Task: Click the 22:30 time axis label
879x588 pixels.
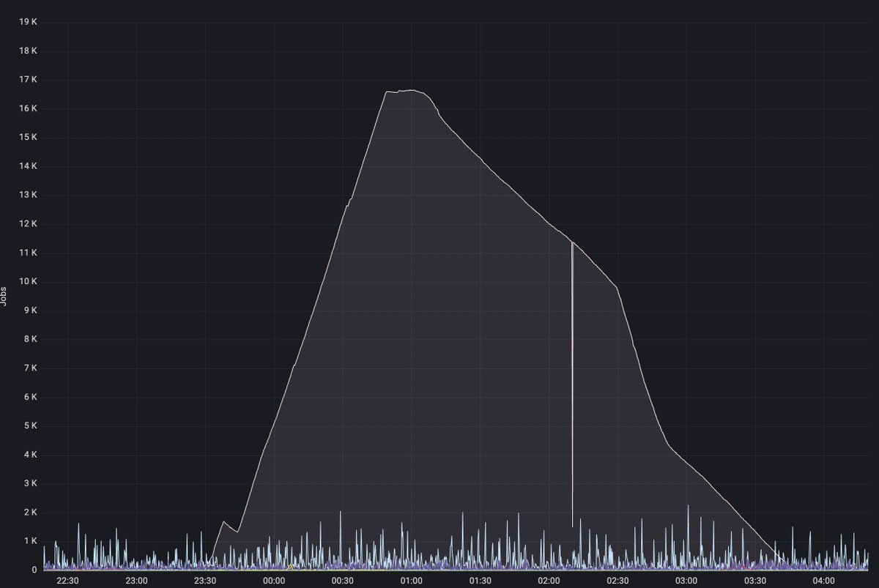Action: coord(67,581)
